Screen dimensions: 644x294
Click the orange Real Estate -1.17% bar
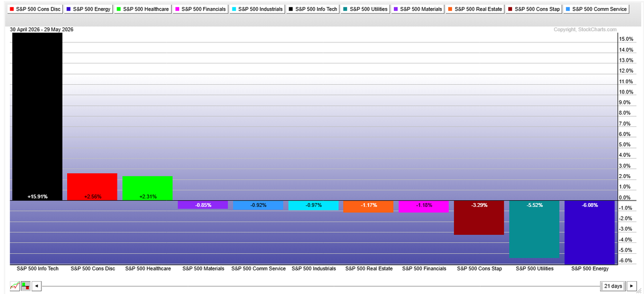pyautogui.click(x=369, y=207)
